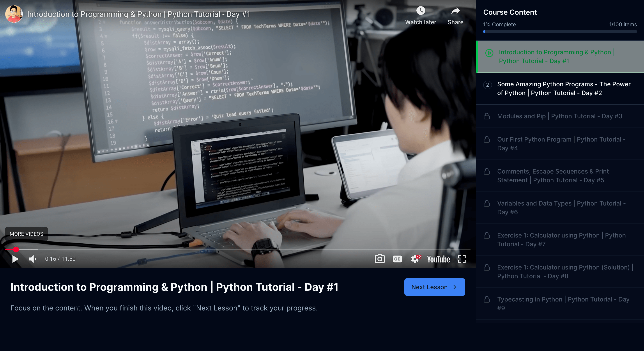The width and height of the screenshot is (644, 351).
Task: Click the channel avatar in the player
Action: pyautogui.click(x=14, y=14)
